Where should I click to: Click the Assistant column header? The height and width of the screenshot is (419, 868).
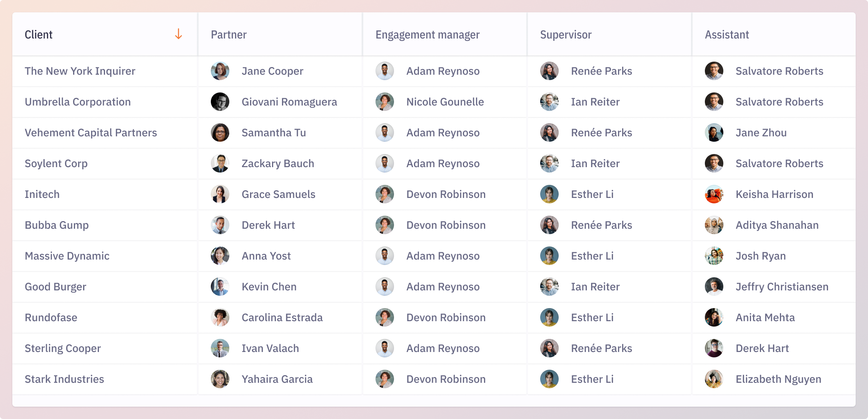pos(727,35)
